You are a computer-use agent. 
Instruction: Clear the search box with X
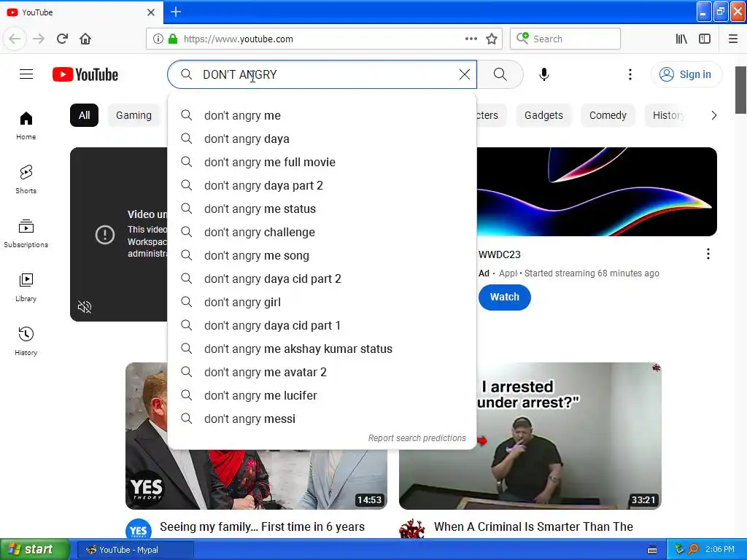click(x=465, y=74)
